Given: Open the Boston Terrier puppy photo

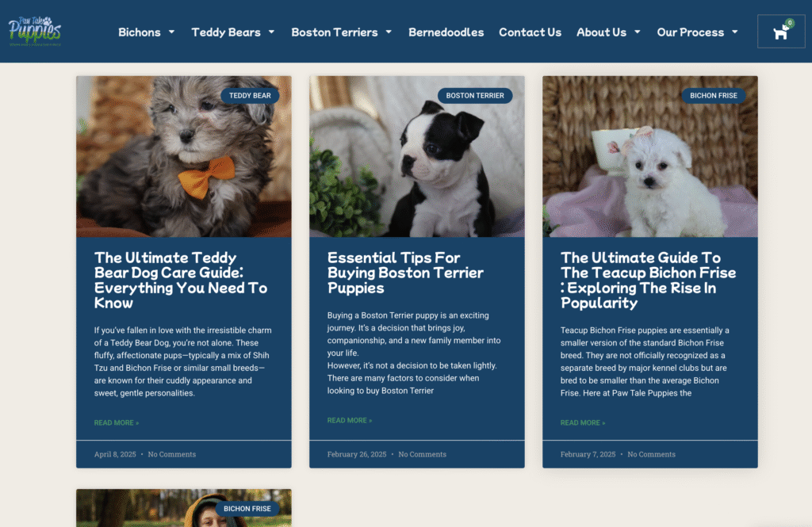Looking at the screenshot, I should pyautogui.click(x=417, y=157).
